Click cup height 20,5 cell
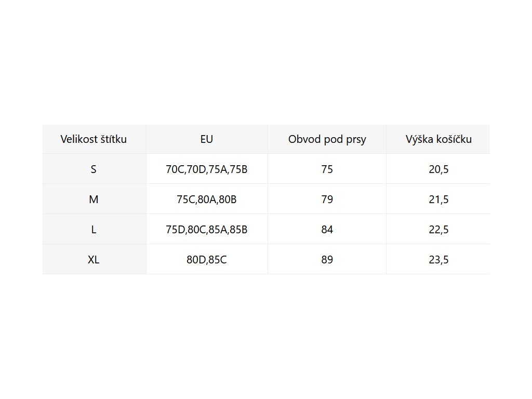The height and width of the screenshot is (399, 532). [438, 169]
